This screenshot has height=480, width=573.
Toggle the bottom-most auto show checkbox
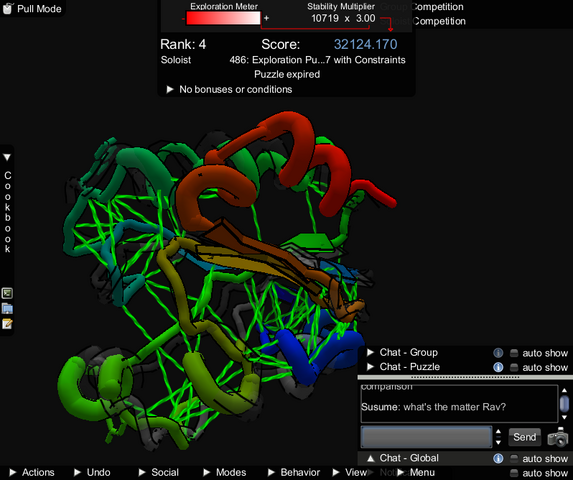pyautogui.click(x=514, y=473)
